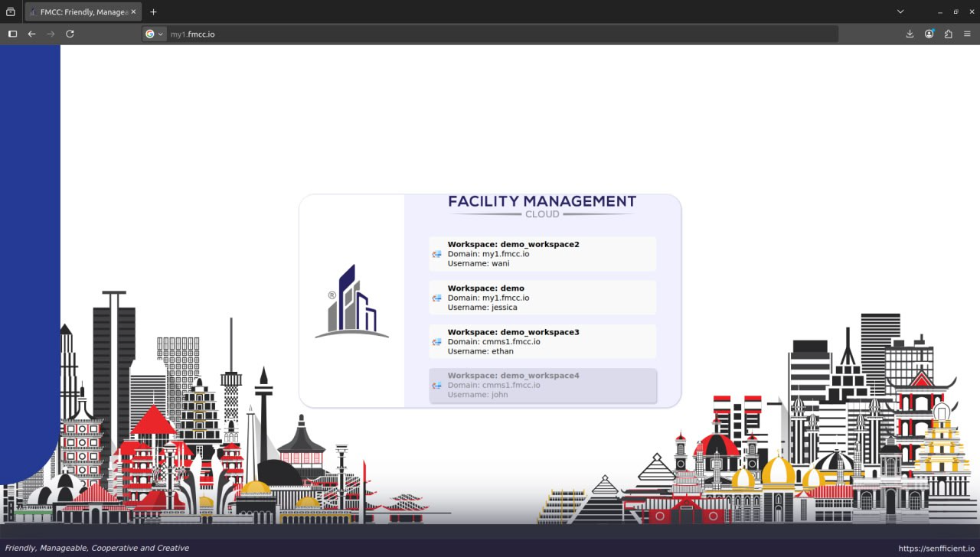Open the https://senfficient.io footer link
Viewport: 980px width, 557px height.
pos(936,549)
